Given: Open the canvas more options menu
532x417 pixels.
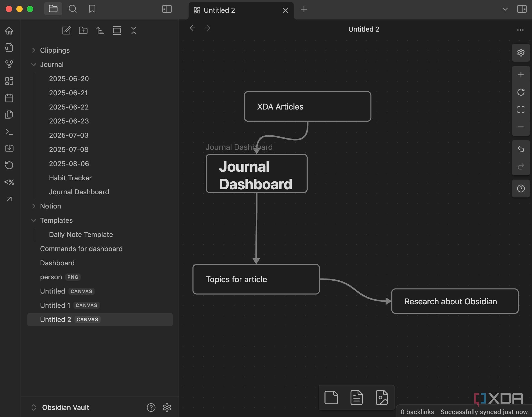Looking at the screenshot, I should [x=520, y=30].
